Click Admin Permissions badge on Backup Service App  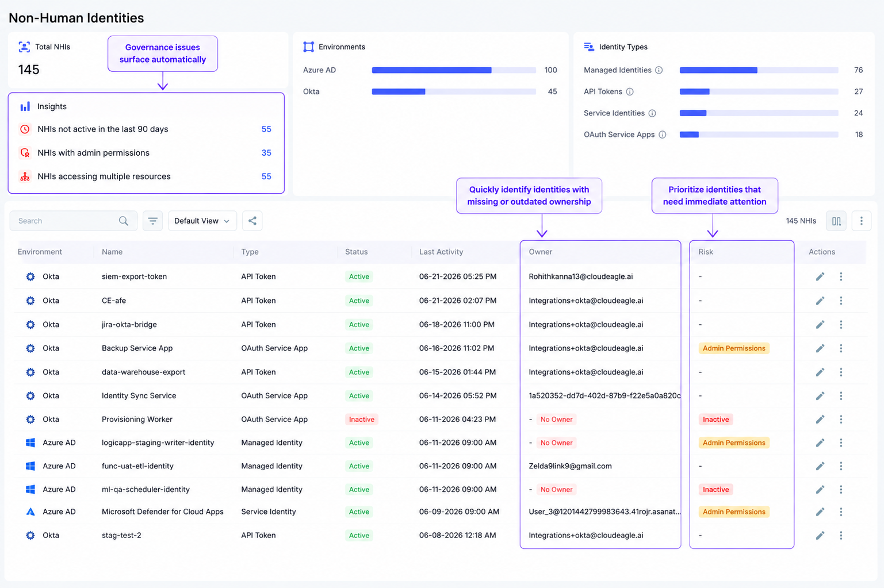click(x=734, y=348)
